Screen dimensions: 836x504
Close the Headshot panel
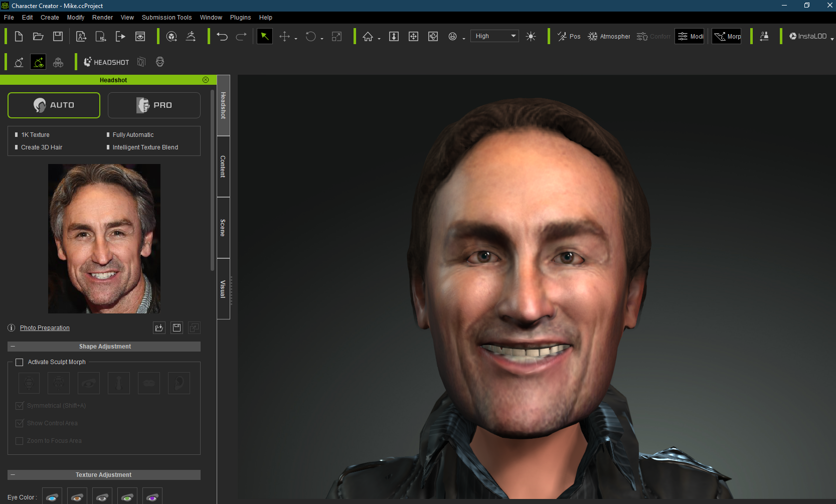206,80
